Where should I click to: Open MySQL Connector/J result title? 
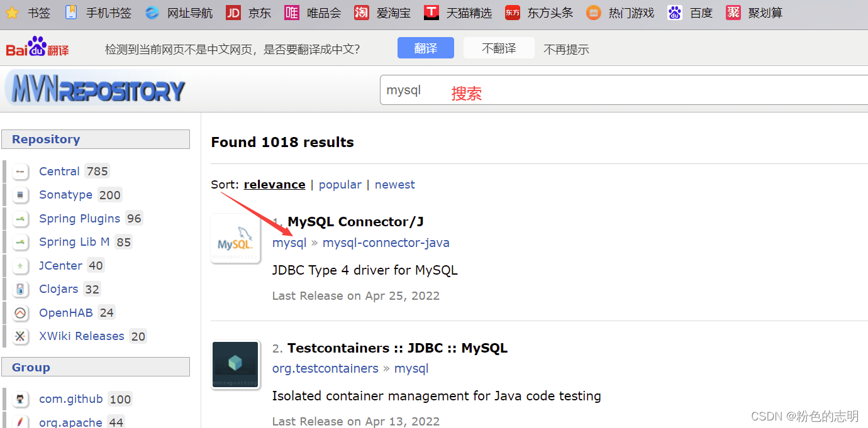(x=355, y=222)
